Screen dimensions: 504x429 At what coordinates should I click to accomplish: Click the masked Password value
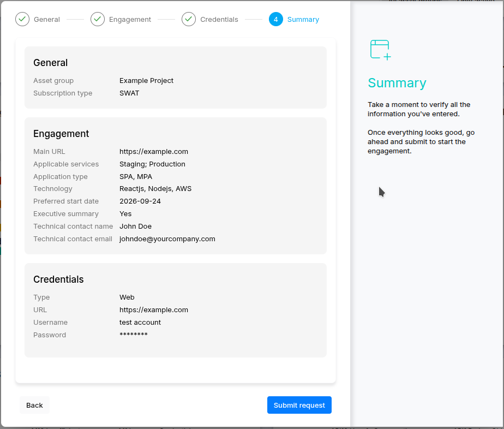pyautogui.click(x=134, y=335)
